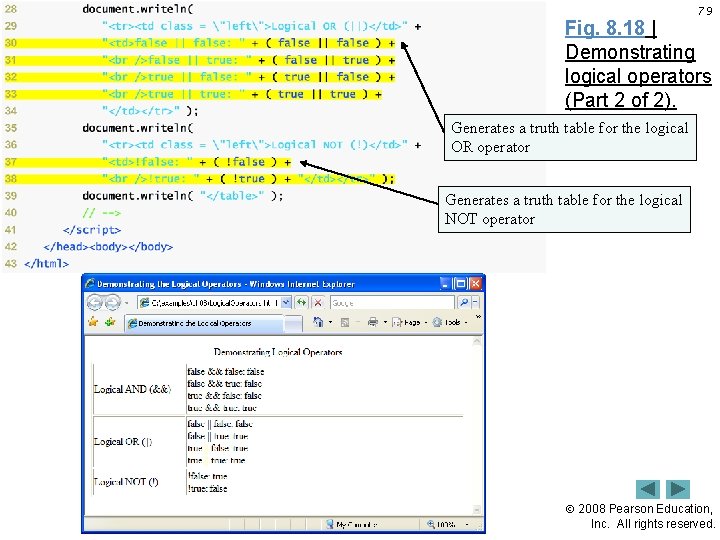Click the Demonstrating Logical Operators page heading
Screen dimensions: 720x540
tap(278, 352)
